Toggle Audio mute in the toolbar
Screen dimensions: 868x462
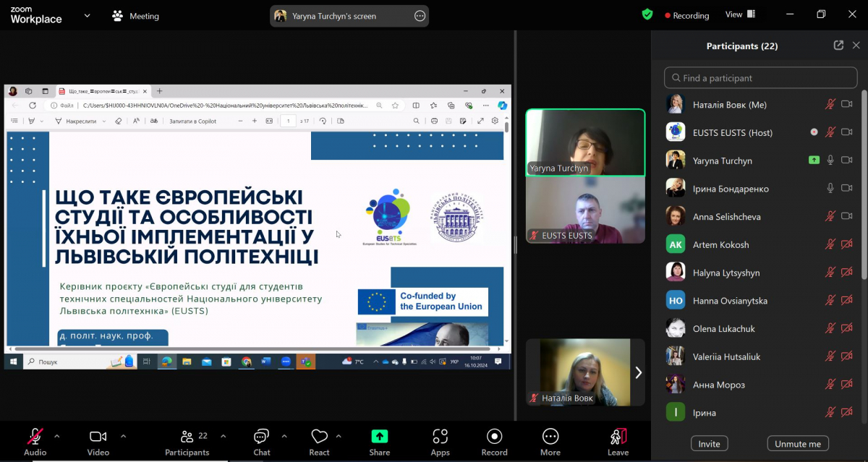pyautogui.click(x=35, y=437)
